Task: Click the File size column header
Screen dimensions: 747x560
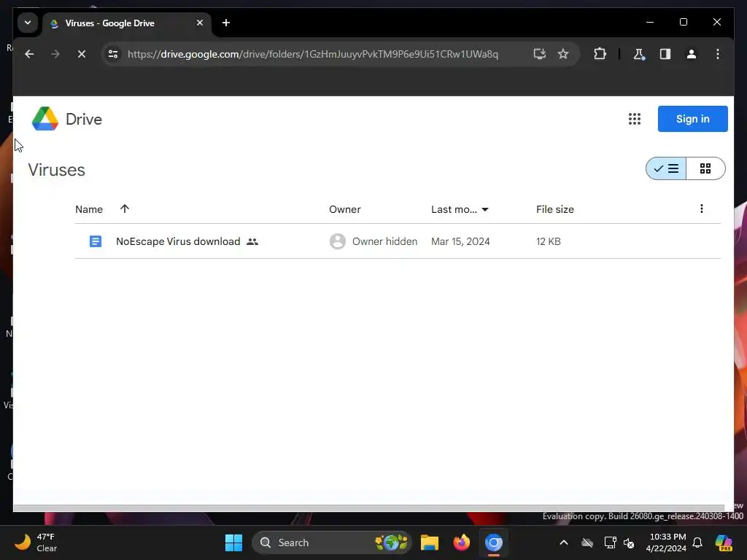Action: coord(554,209)
